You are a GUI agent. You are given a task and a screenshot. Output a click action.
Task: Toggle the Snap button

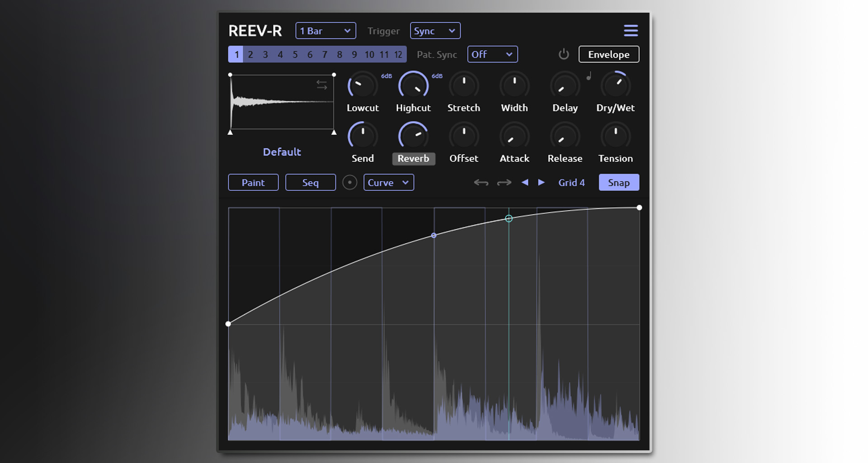pyautogui.click(x=619, y=183)
